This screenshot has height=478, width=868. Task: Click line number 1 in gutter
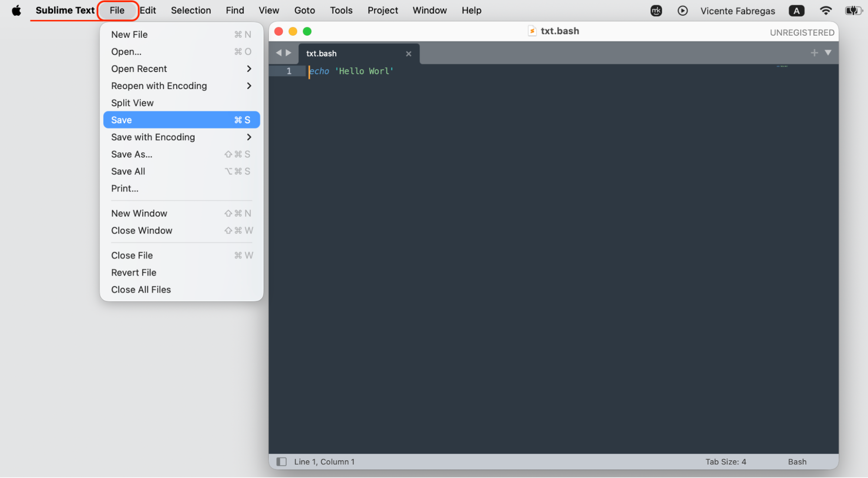click(289, 71)
